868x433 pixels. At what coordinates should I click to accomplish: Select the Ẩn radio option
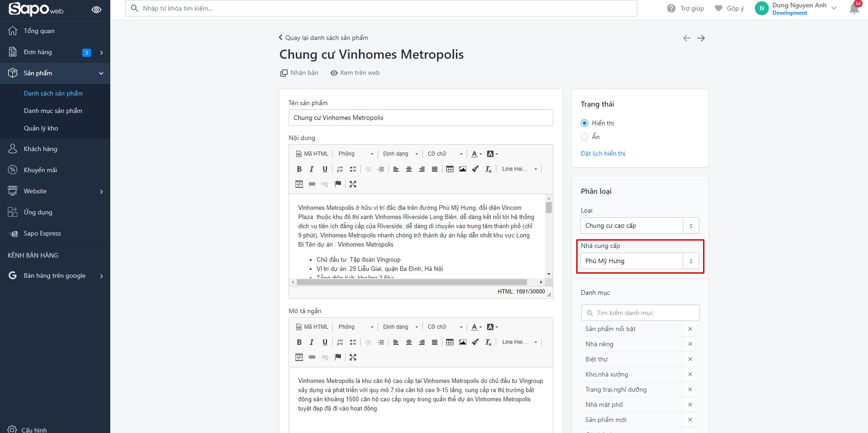pyautogui.click(x=584, y=137)
